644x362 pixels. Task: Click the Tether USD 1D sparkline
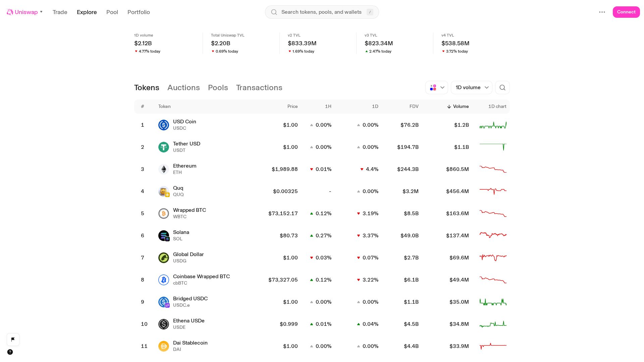[x=493, y=147]
